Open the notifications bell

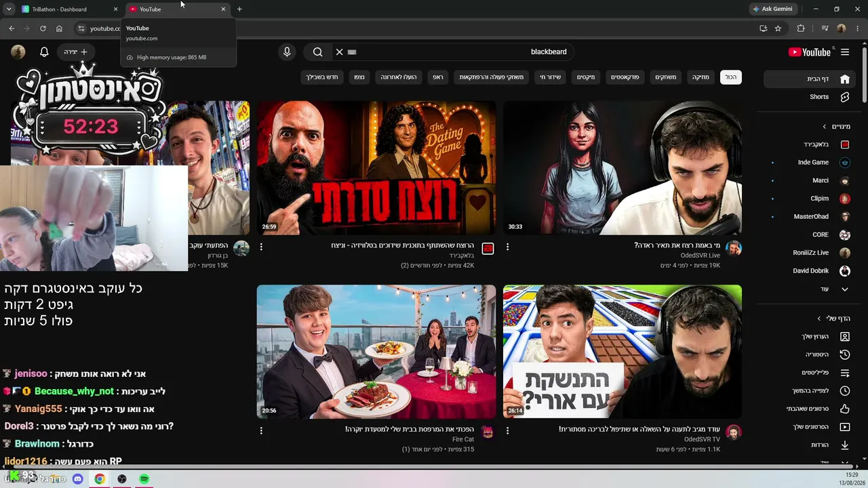coord(44,52)
